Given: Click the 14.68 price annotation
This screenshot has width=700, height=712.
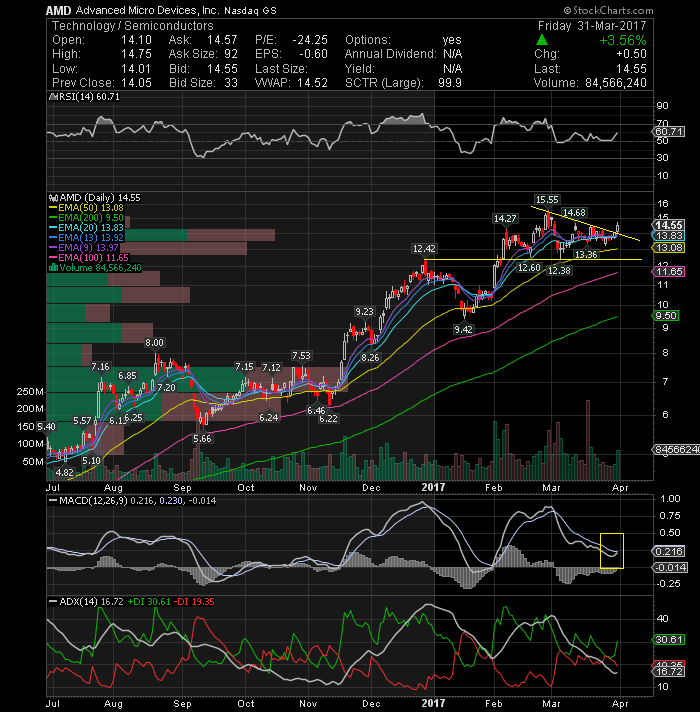Looking at the screenshot, I should point(574,213).
